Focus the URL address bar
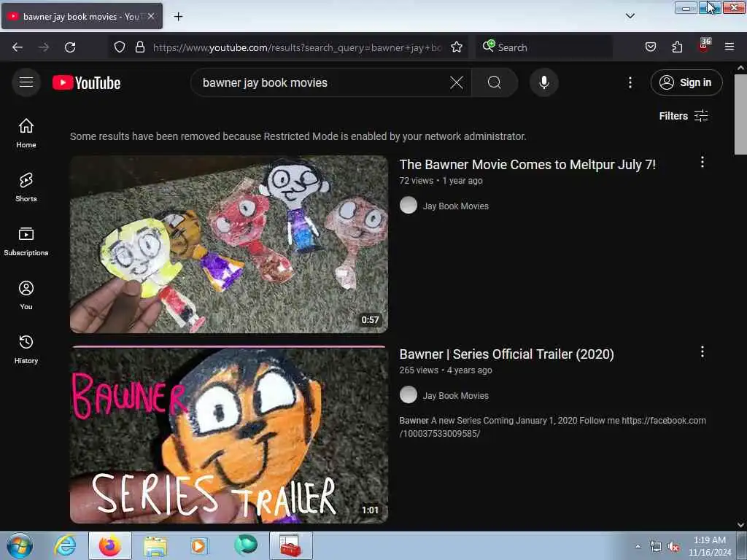The width and height of the screenshot is (747, 560). pos(298,47)
